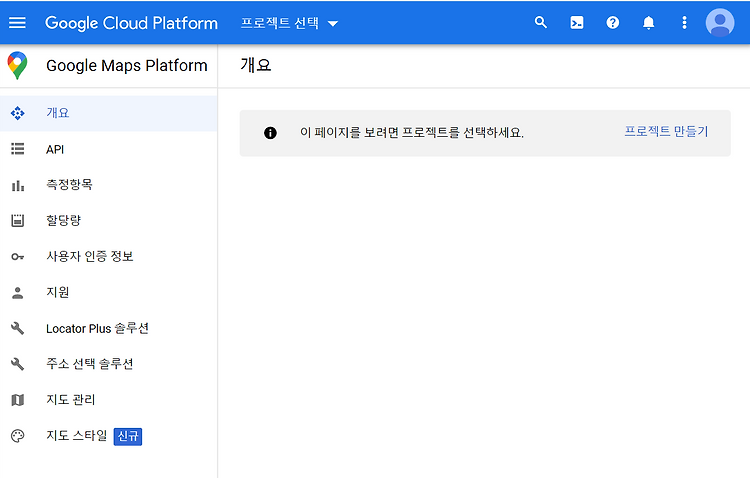The width and height of the screenshot is (750, 478).
Task: Open the hamburger navigation menu
Action: pos(17,22)
